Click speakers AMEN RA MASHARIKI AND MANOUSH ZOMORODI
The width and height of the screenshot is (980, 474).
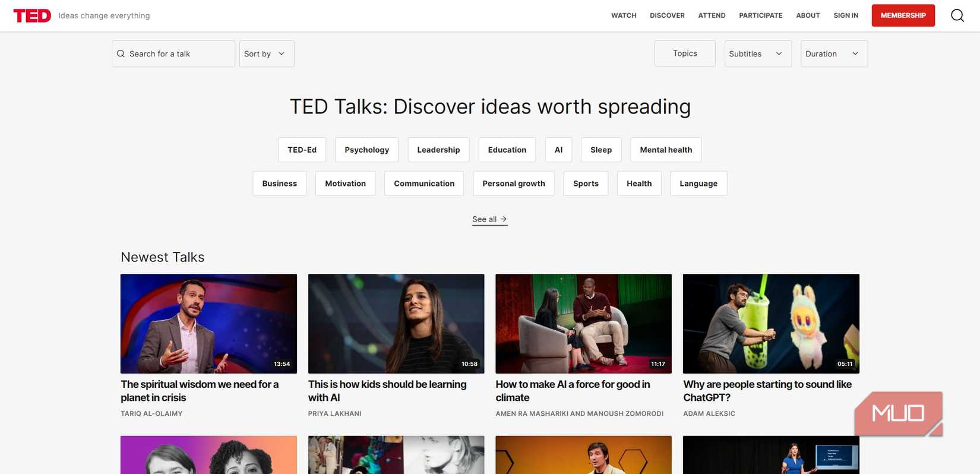point(580,413)
